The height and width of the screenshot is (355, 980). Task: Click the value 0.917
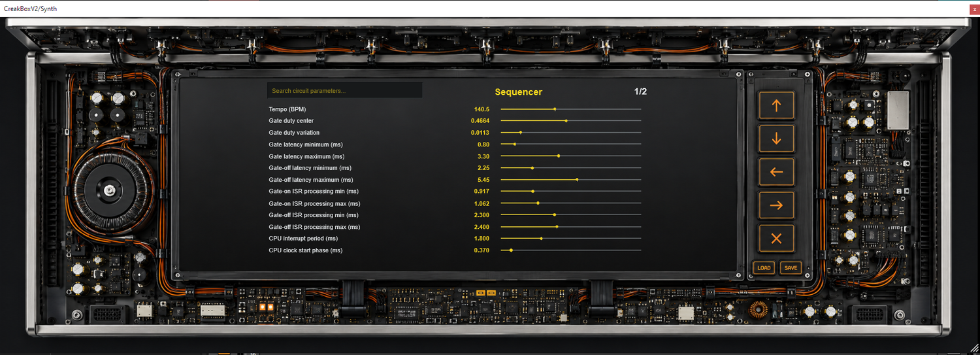click(482, 192)
